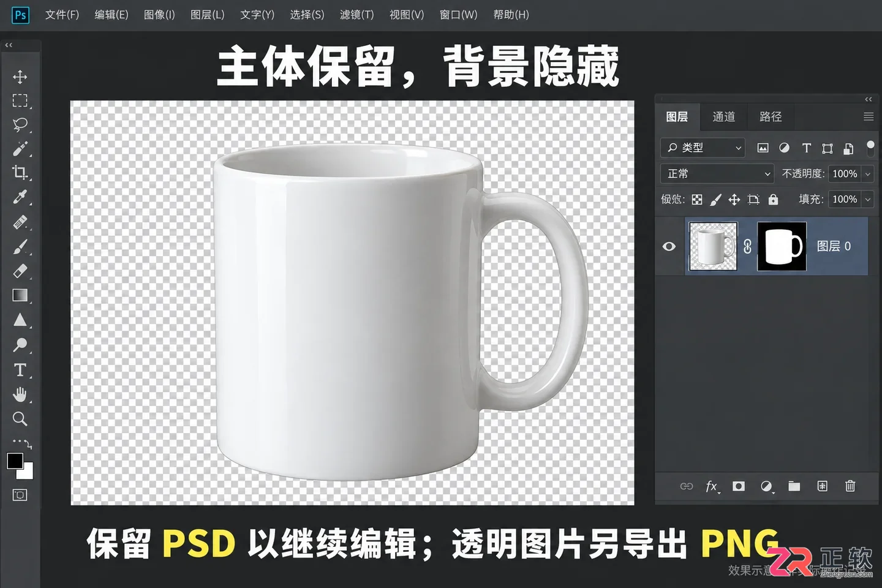Open the layers panel hamburger menu

tap(868, 116)
